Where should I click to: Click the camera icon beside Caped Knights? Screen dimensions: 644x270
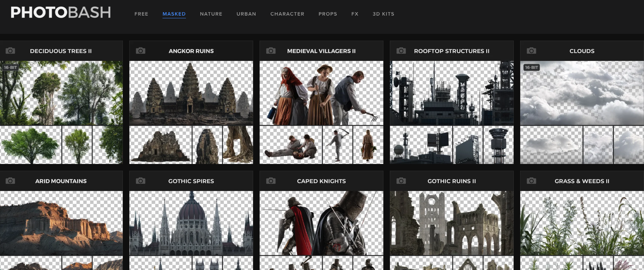271,181
